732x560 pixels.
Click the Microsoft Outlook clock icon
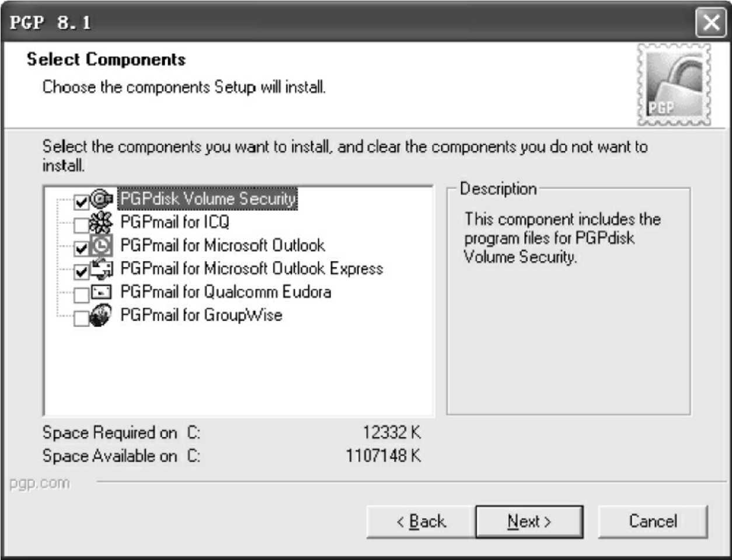[x=101, y=246]
